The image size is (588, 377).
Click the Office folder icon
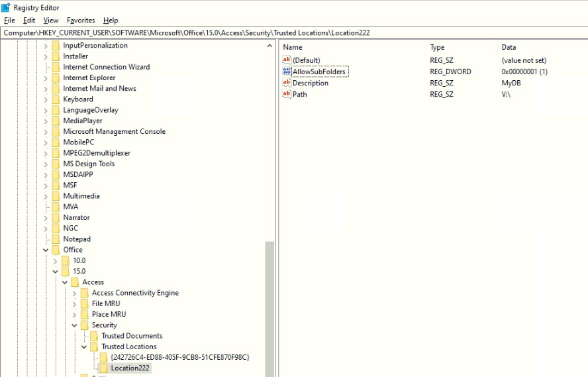pyautogui.click(x=56, y=250)
